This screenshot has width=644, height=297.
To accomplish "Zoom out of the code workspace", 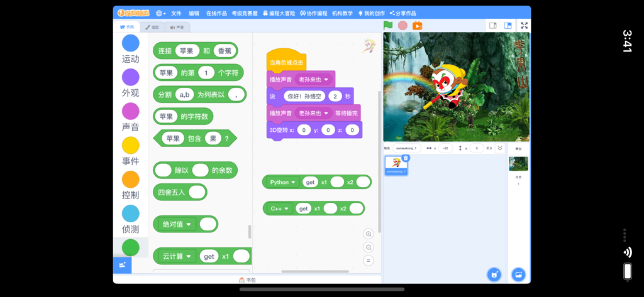I will (369, 247).
